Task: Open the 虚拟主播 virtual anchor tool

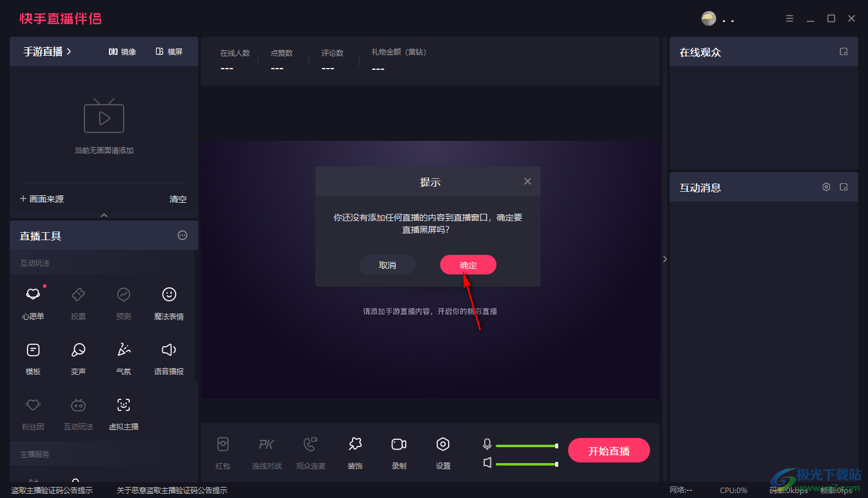Action: (x=124, y=413)
